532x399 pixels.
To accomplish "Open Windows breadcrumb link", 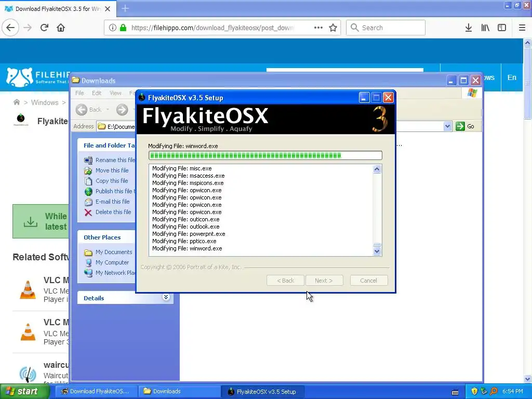I will pos(45,102).
